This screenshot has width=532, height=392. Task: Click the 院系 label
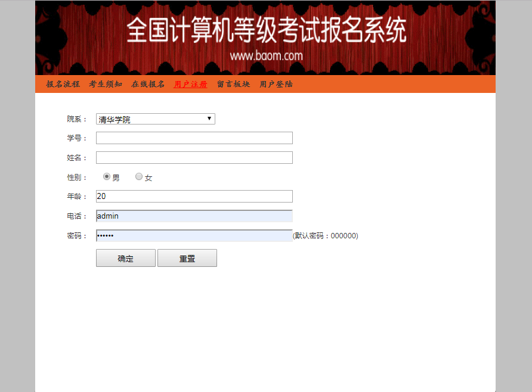77,119
